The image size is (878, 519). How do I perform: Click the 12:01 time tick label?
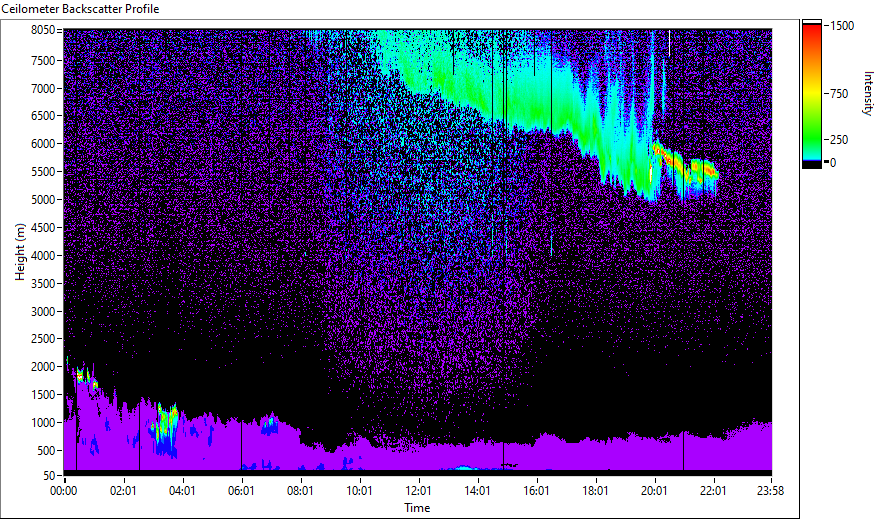[418, 491]
